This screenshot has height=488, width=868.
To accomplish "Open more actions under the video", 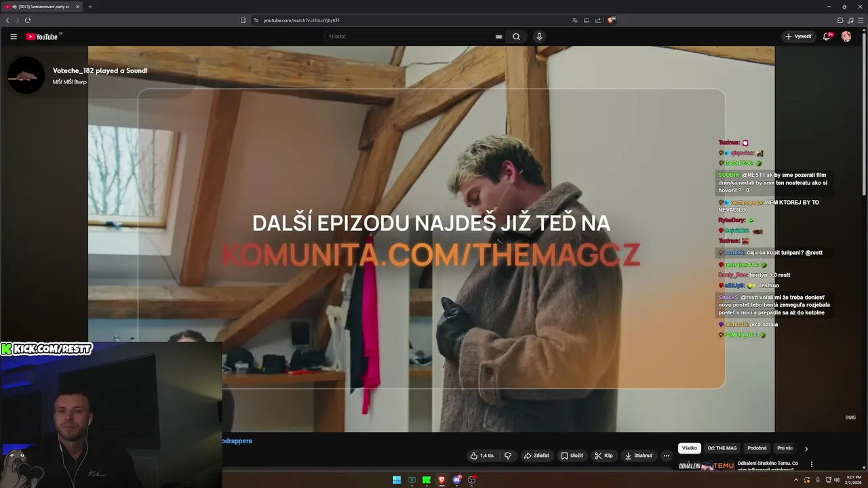I will click(x=667, y=455).
